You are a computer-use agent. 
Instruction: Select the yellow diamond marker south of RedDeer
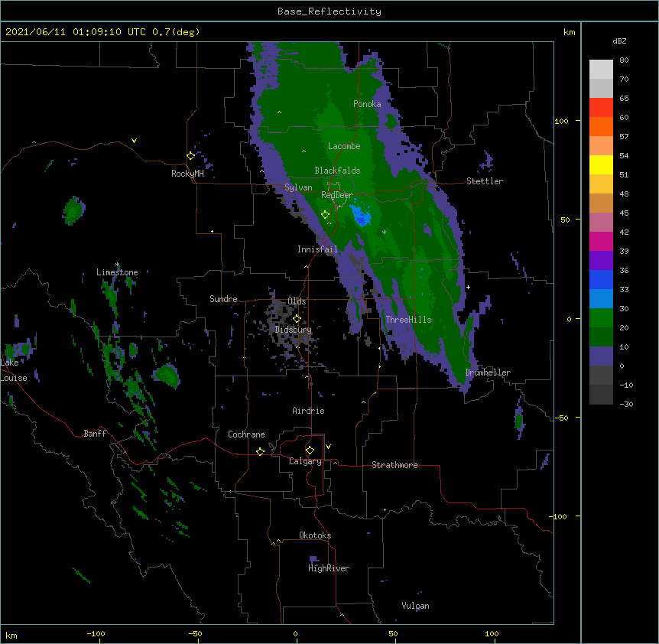click(325, 215)
